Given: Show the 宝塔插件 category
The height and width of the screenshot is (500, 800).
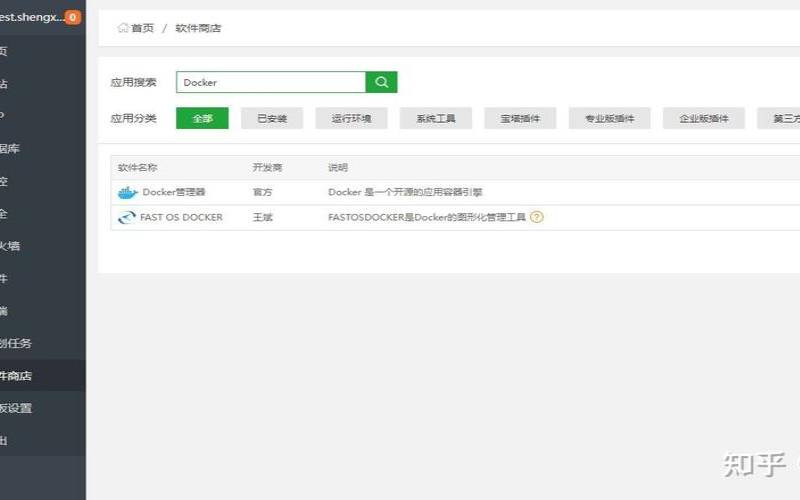Looking at the screenshot, I should (520, 118).
